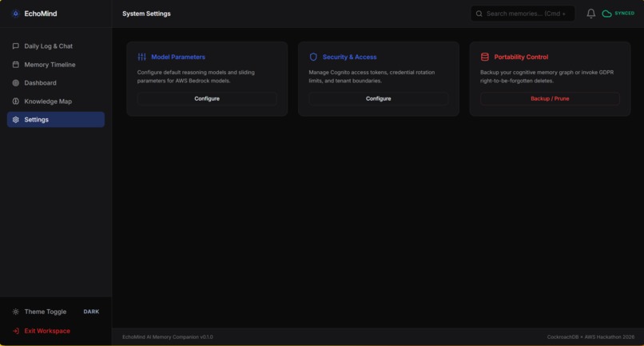Open the Dashboard section
The height and width of the screenshot is (346, 644).
click(x=56, y=82)
